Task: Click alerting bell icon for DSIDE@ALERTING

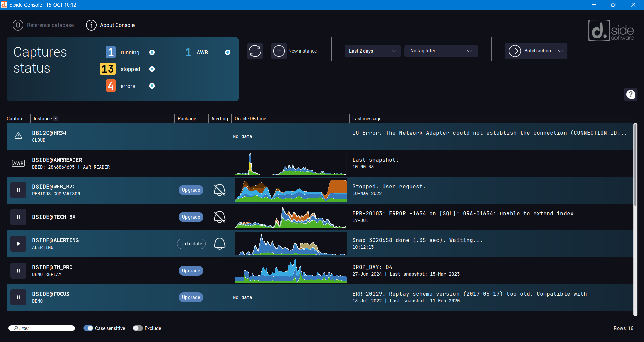Action: click(220, 244)
